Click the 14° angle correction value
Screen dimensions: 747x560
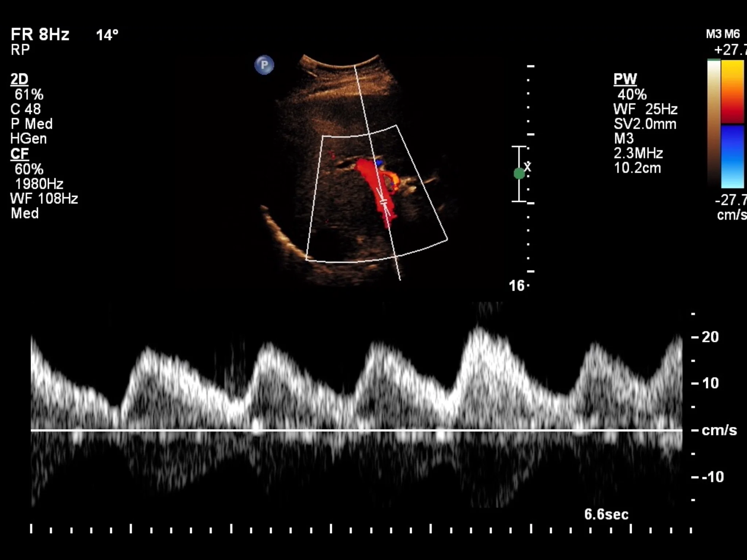tap(107, 35)
